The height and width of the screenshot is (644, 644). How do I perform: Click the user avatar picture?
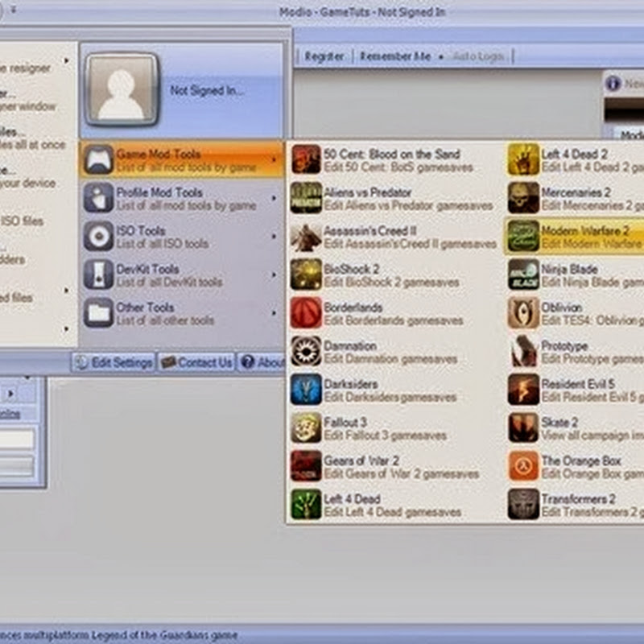click(122, 89)
